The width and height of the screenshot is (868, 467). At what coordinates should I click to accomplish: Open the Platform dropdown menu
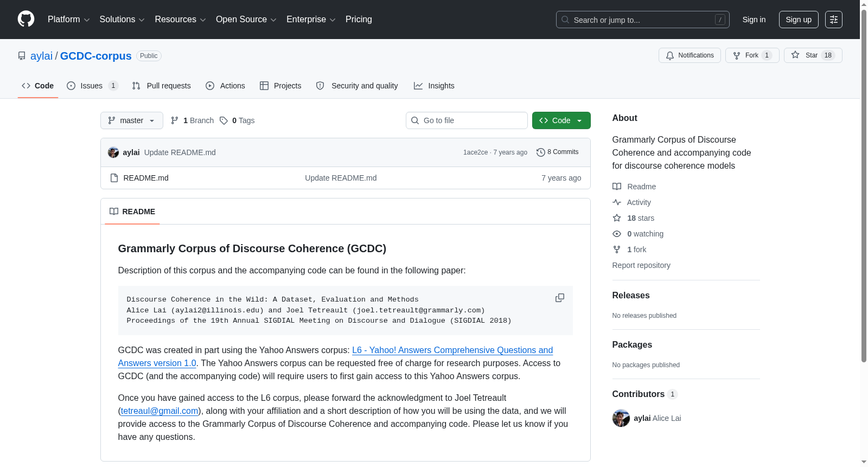pyautogui.click(x=68, y=20)
